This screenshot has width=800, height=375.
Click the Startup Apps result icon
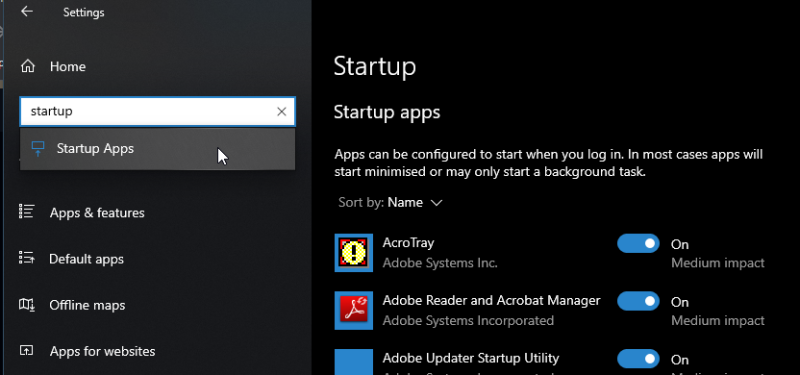(x=38, y=148)
